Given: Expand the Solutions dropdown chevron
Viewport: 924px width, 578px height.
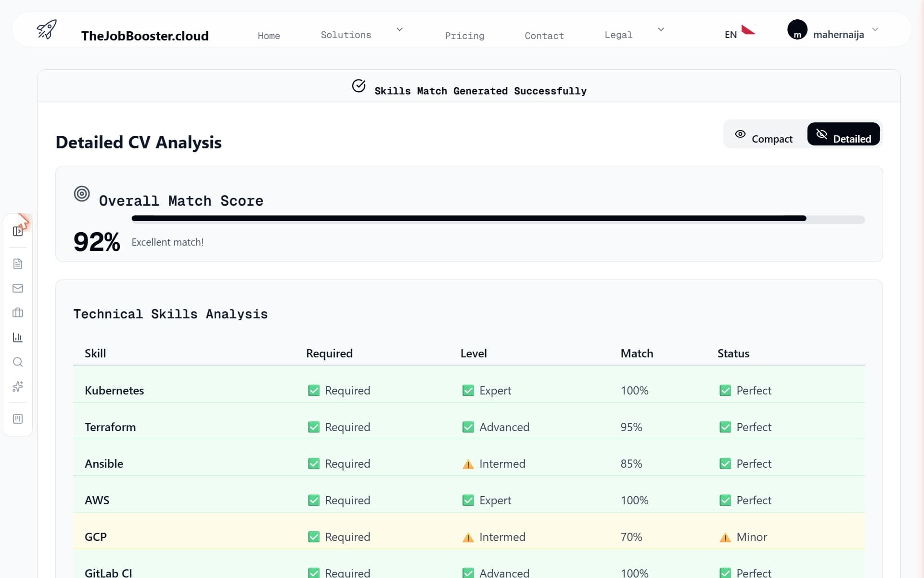Looking at the screenshot, I should [x=399, y=29].
